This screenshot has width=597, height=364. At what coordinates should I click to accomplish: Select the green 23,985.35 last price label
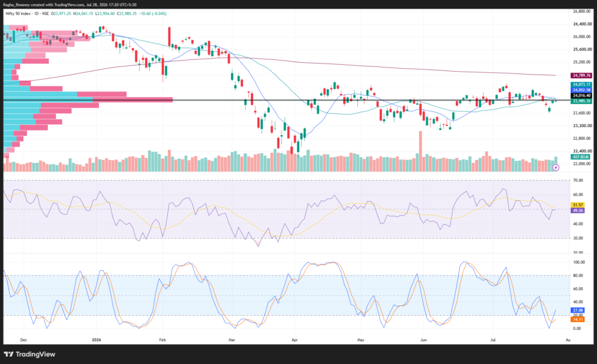tap(581, 101)
